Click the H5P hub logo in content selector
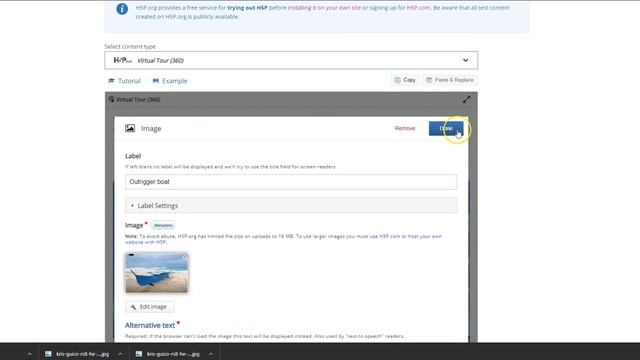Screen dimensions: 640x360 (122, 60)
